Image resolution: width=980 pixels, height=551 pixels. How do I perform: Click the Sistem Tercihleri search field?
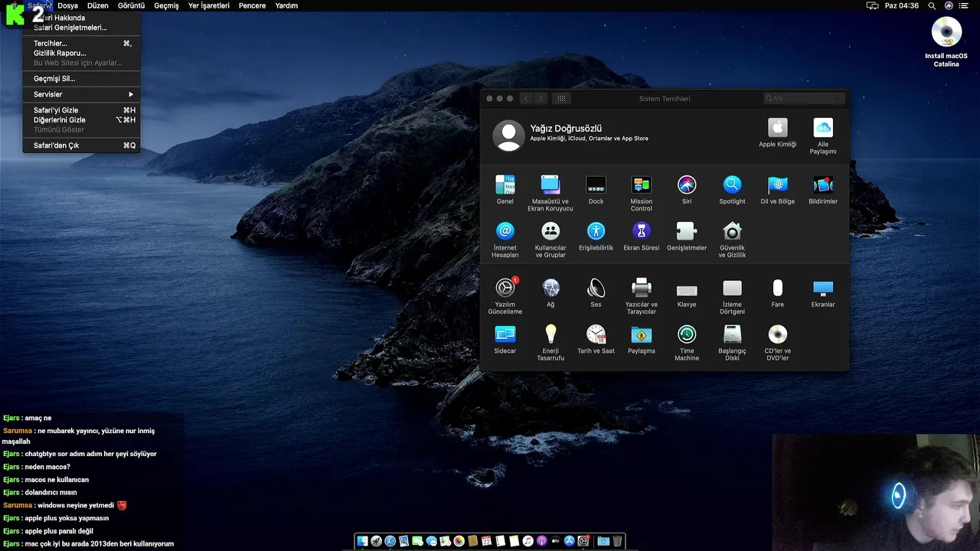pyautogui.click(x=804, y=98)
